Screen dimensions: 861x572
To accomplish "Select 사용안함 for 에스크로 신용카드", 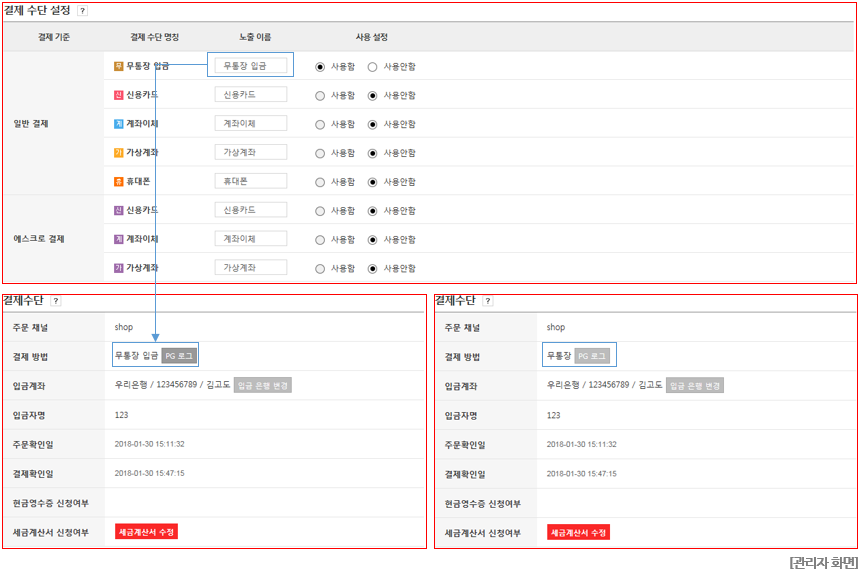I will pyautogui.click(x=373, y=211).
